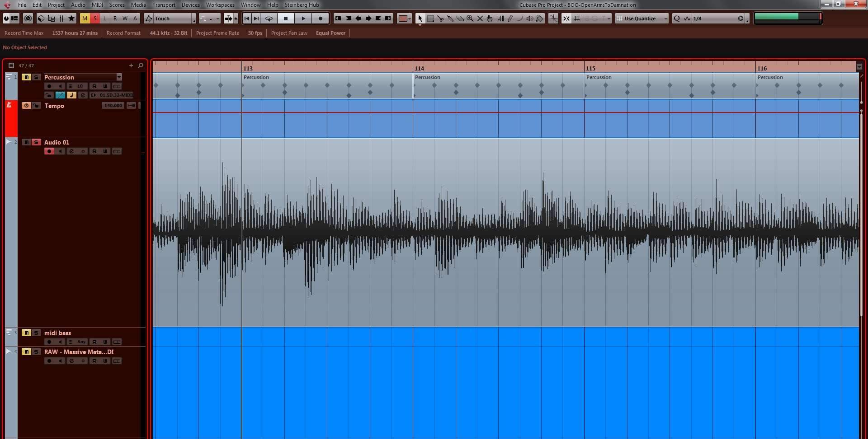Expand the Percussion track name dropdown
The height and width of the screenshot is (439, 868).
point(119,77)
